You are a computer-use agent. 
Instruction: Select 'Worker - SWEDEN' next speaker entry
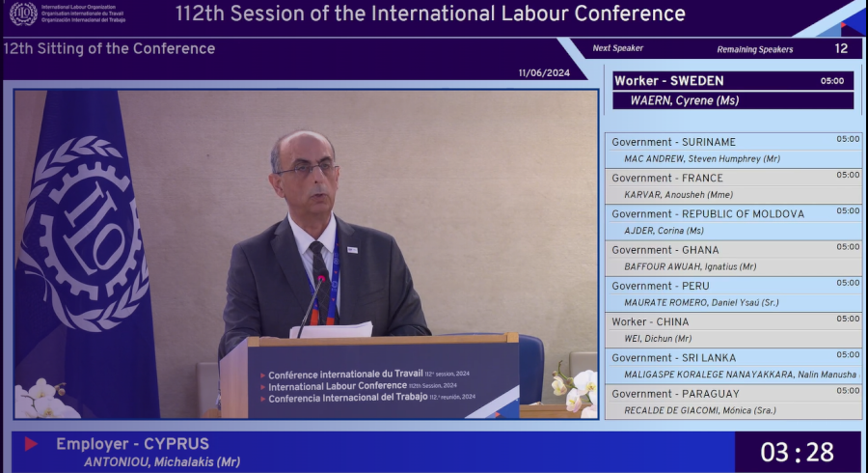tap(733, 81)
